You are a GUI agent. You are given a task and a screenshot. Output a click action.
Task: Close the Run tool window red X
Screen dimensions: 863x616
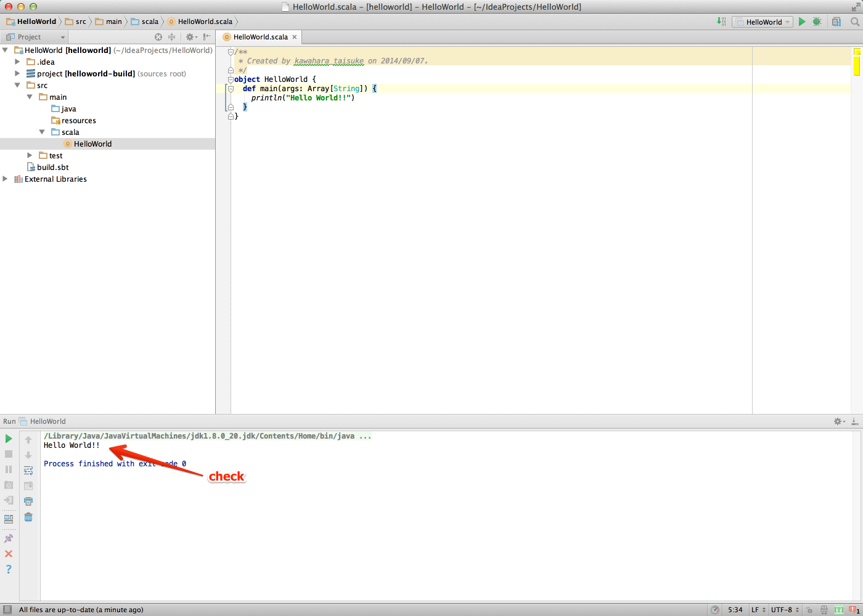coord(9,554)
